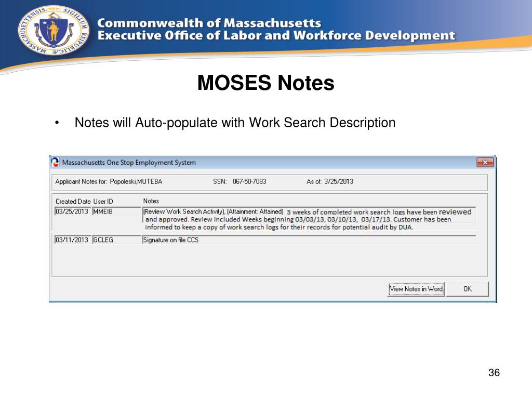Click the slide page number 36
This screenshot has height=399, width=532.
coord(494,373)
